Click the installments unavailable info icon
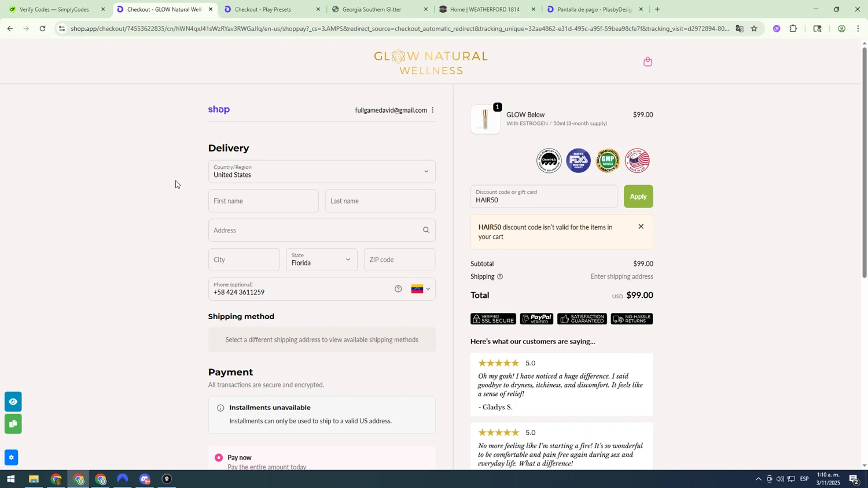The image size is (868, 488). pyautogui.click(x=220, y=408)
